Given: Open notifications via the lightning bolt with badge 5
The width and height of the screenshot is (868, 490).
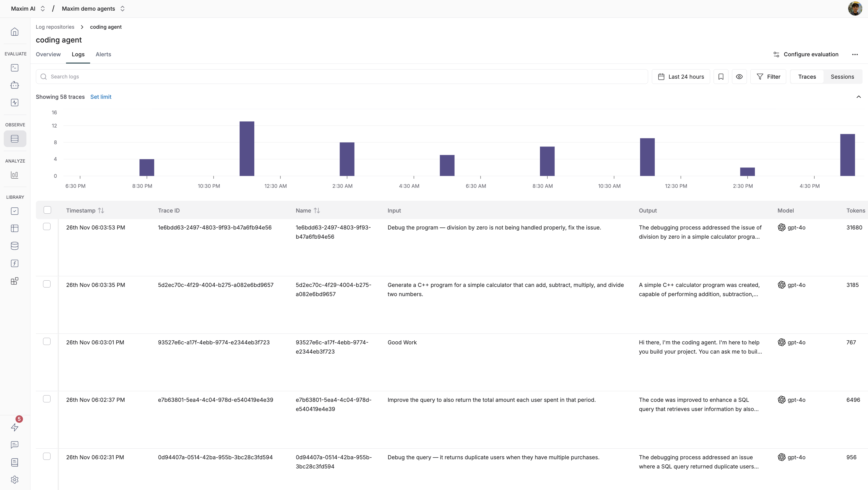Looking at the screenshot, I should (14, 427).
